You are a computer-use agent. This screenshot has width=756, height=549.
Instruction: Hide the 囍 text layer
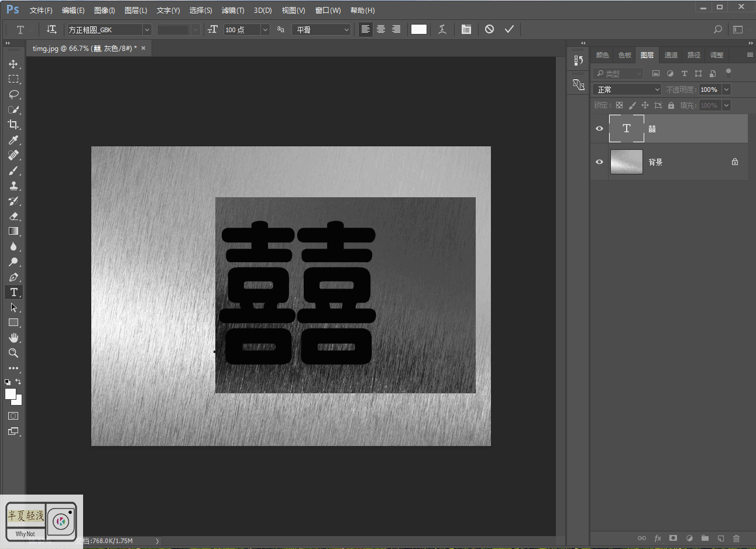[599, 129]
